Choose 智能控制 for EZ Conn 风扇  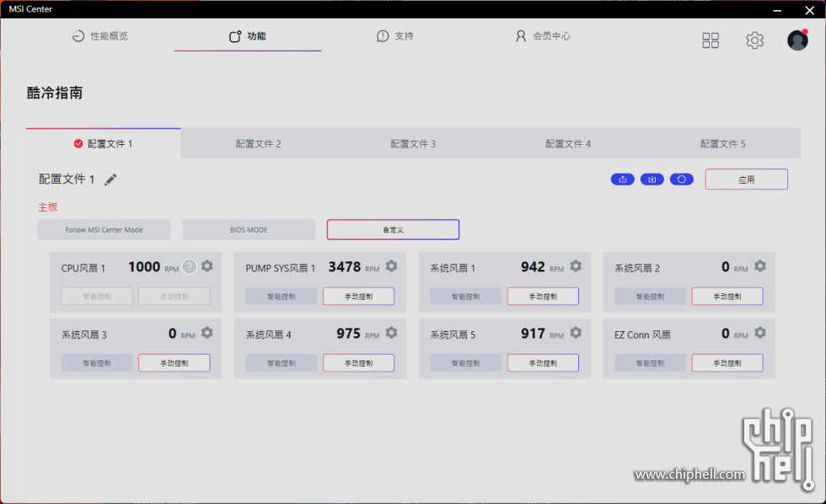(650, 363)
